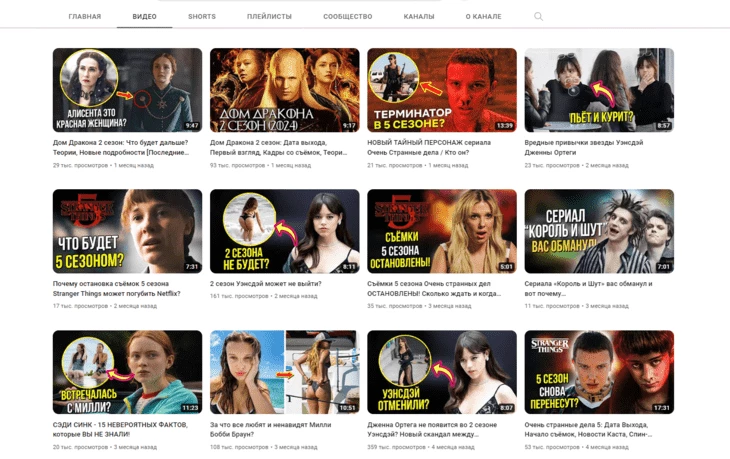This screenshot has width=730, height=459.
Task: Open thumbnail 'Терминатор в 5 сезоне?'
Action: tap(442, 90)
